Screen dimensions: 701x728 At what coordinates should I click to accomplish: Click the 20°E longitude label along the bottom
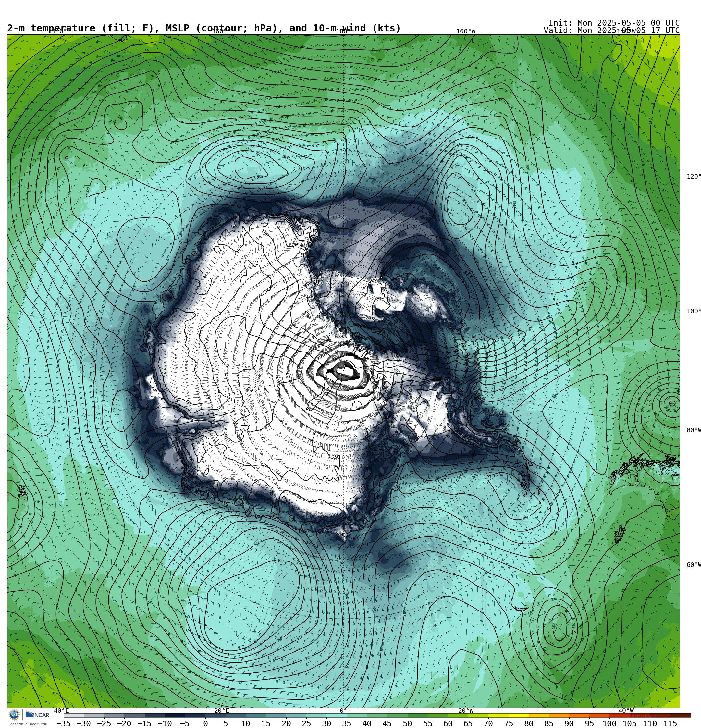[x=222, y=710]
